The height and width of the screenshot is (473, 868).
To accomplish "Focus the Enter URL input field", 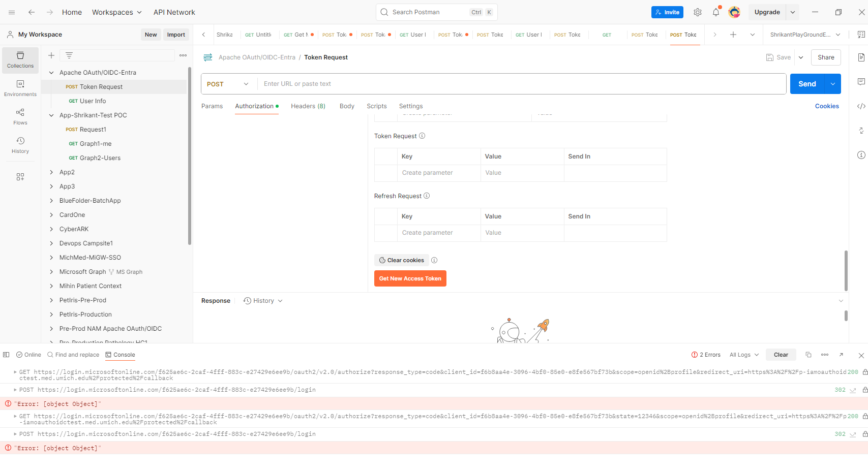I will [522, 84].
